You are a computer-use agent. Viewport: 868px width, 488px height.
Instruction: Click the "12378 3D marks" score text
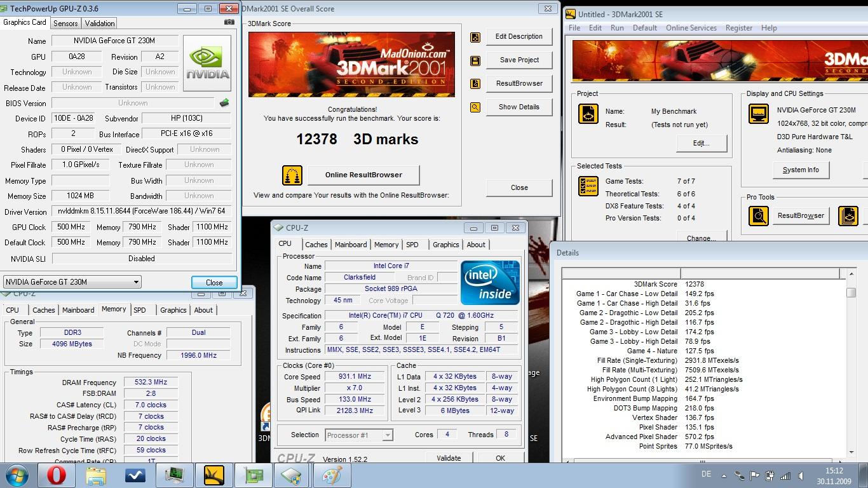click(x=357, y=140)
